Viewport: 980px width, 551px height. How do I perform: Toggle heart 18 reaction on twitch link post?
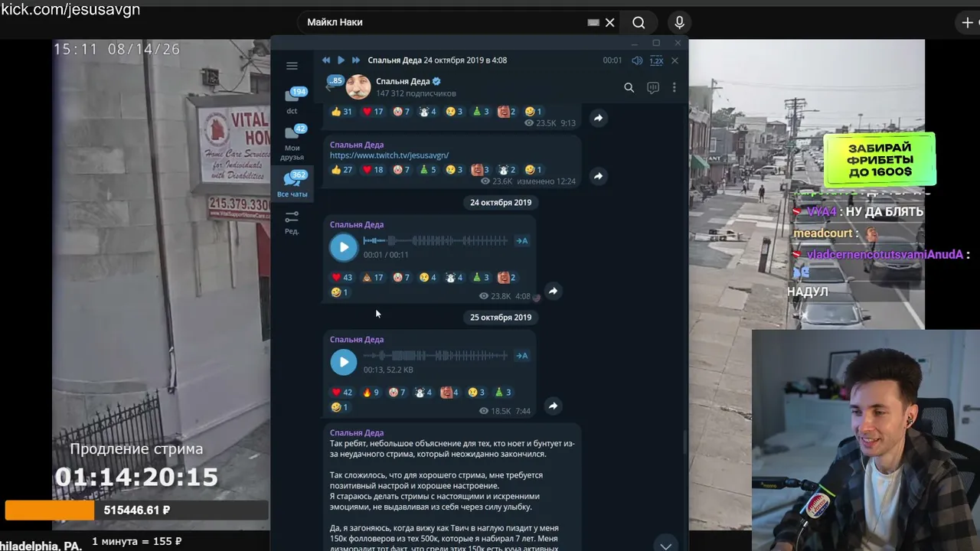pos(372,170)
